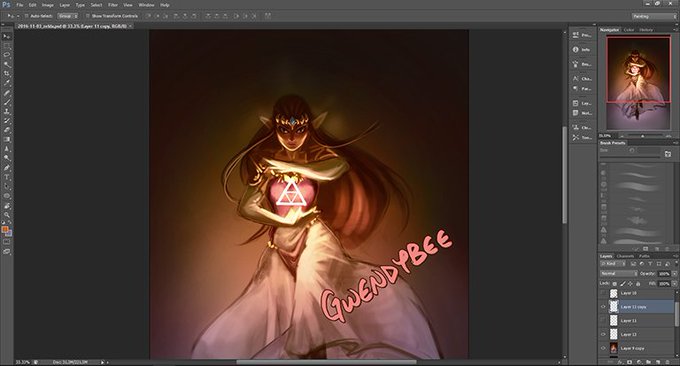Select the Layer 12 row
The image size is (680, 366).
click(x=637, y=334)
